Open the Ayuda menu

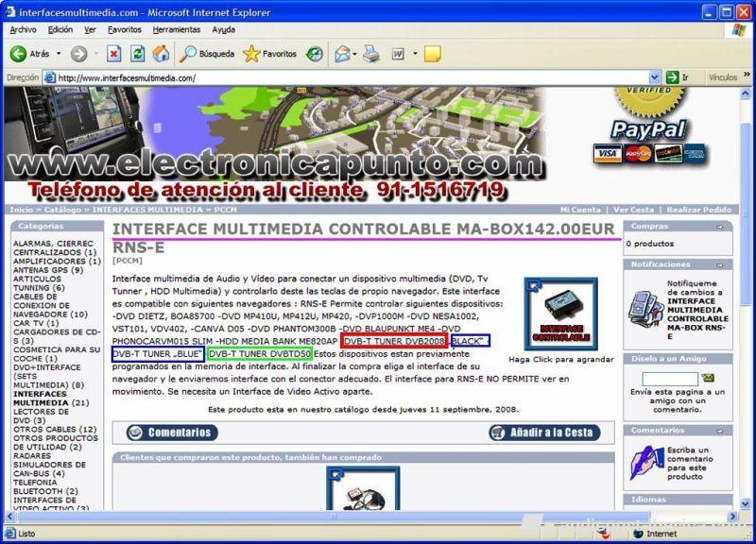224,30
